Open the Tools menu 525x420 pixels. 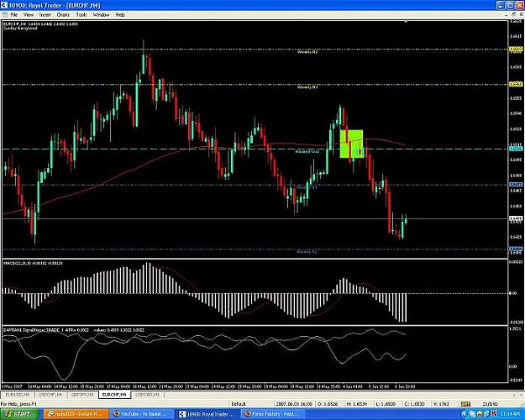[x=81, y=15]
